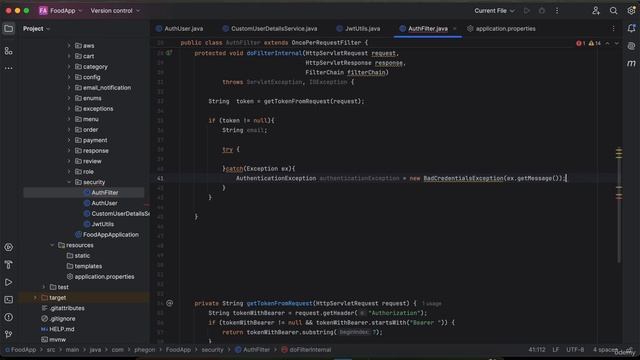Click override gutter icon beside doFilterInternal

[169, 53]
